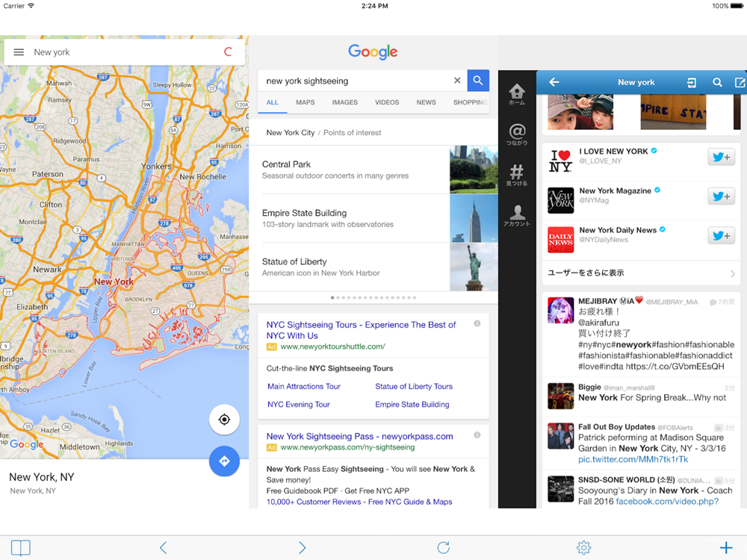Open browser settings gear in bottom toolbar

[583, 547]
